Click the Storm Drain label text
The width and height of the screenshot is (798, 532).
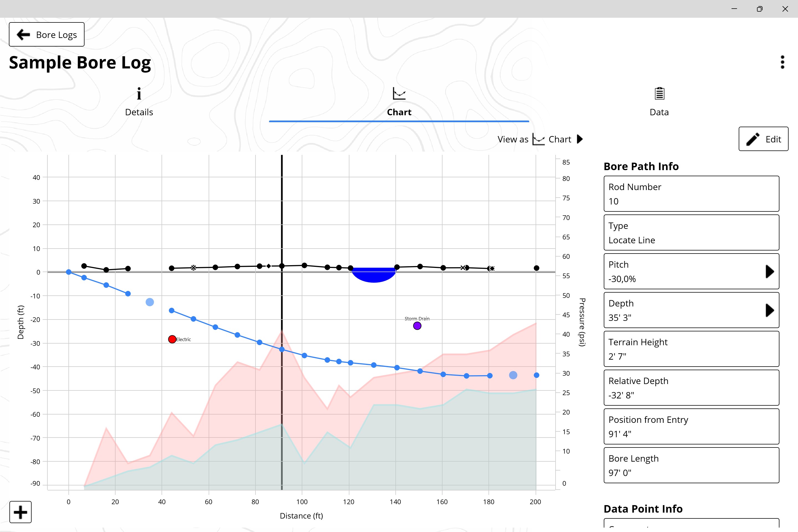point(417,319)
